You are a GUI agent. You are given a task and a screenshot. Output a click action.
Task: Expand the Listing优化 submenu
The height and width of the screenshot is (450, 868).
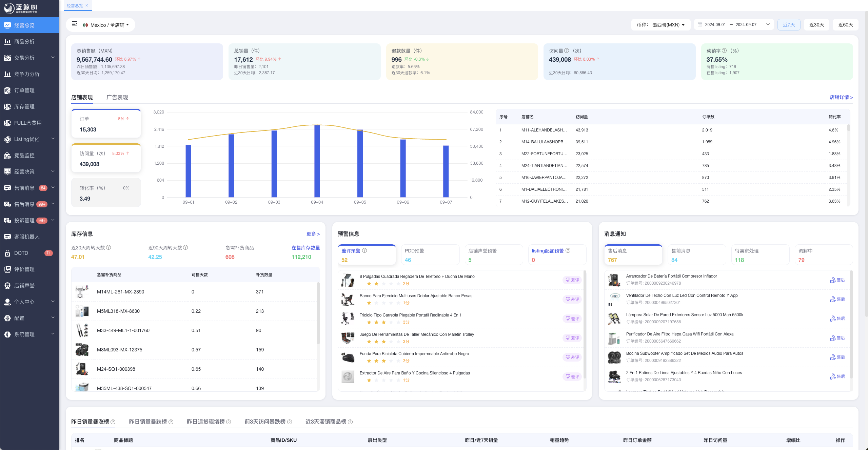[x=53, y=139]
